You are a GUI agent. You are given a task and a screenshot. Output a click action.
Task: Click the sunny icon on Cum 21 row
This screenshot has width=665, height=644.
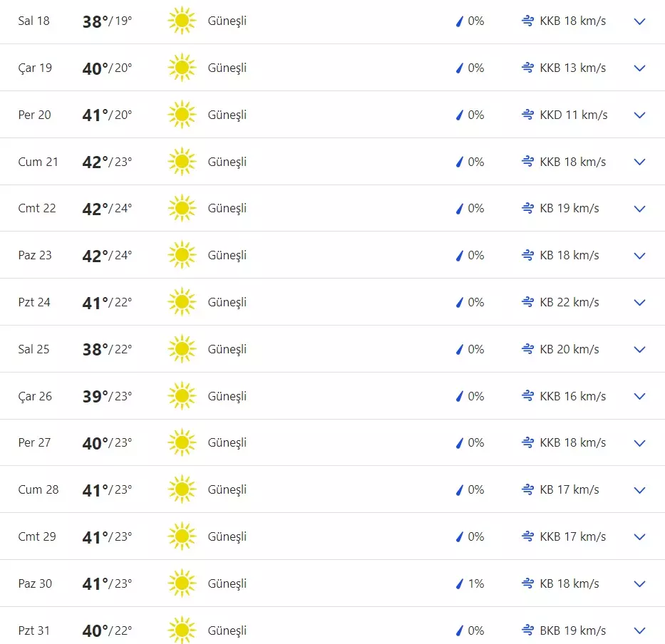point(182,162)
